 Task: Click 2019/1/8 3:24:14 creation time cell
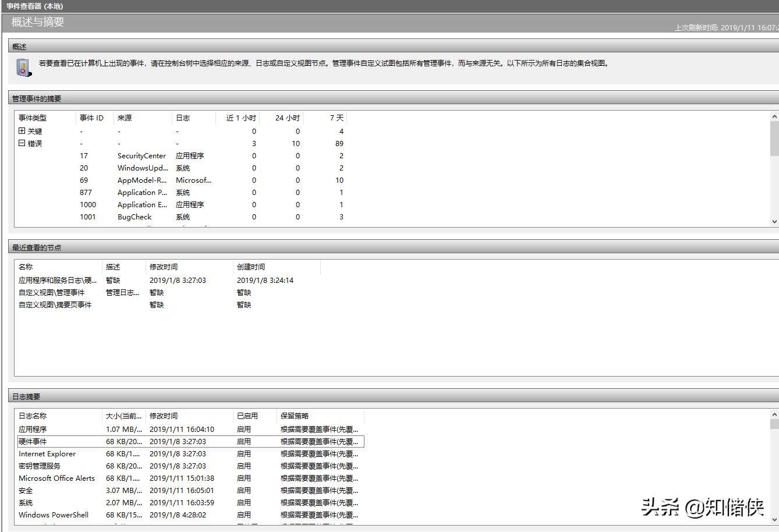point(265,280)
